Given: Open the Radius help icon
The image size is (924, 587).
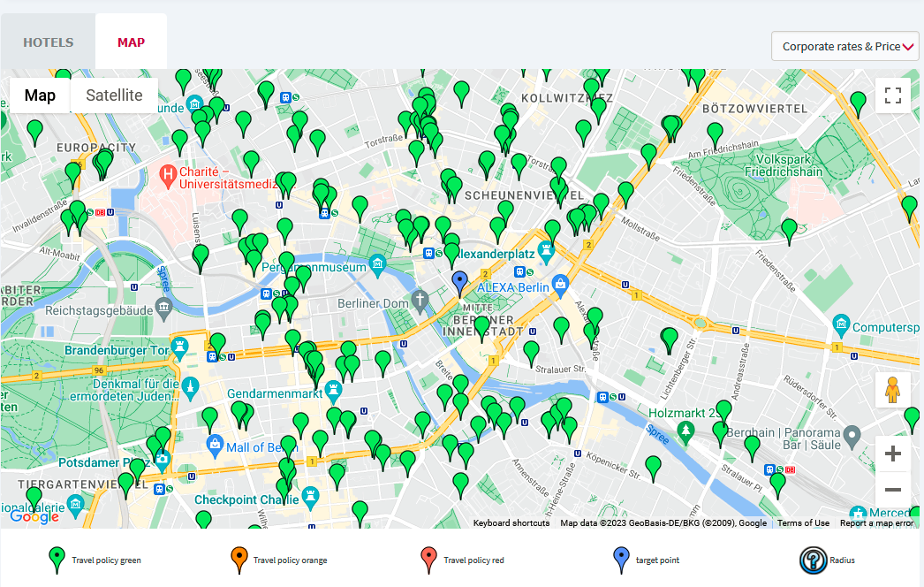Looking at the screenshot, I should (814, 560).
